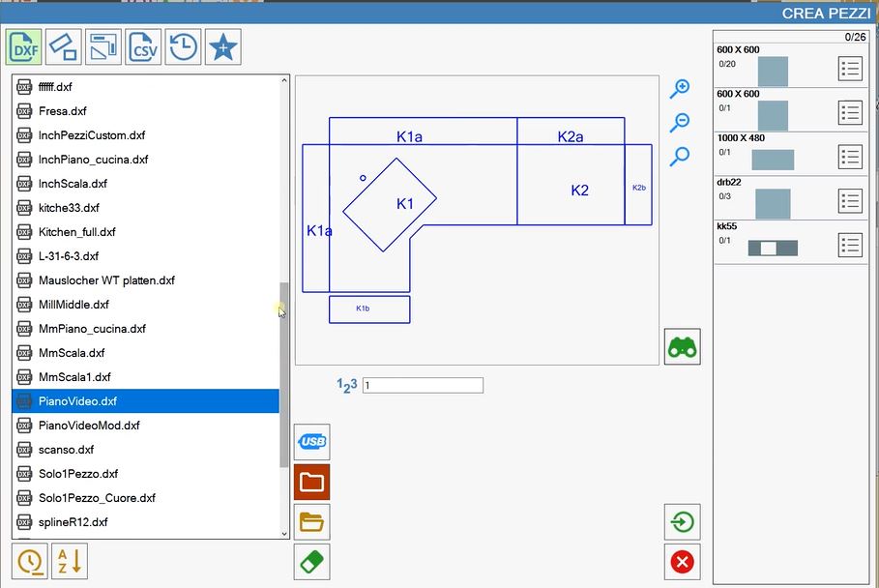This screenshot has width=879, height=588.
Task: Switch to the CSV import tab
Action: 143,46
